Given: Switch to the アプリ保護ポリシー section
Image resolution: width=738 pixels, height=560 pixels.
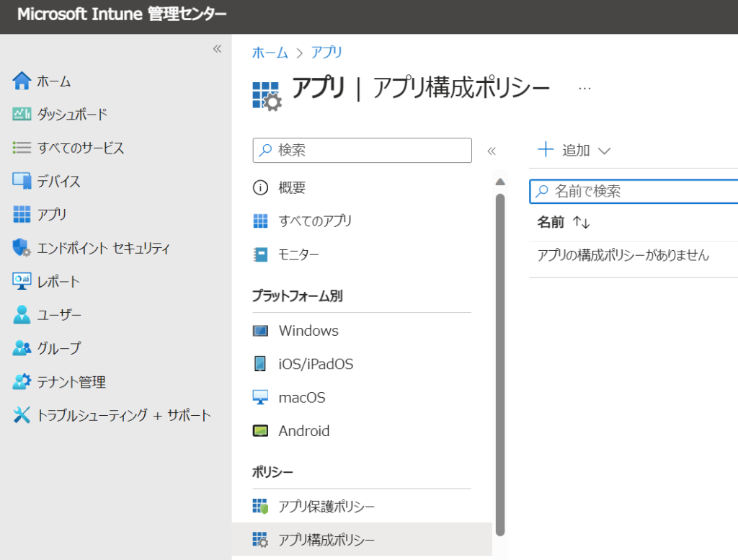Looking at the screenshot, I should click(x=324, y=506).
